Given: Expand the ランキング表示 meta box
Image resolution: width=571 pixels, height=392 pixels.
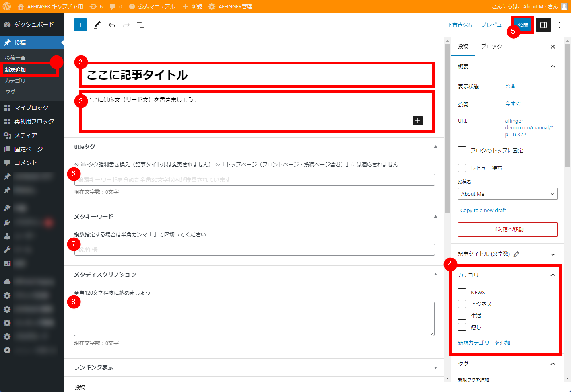Looking at the screenshot, I should [x=435, y=367].
